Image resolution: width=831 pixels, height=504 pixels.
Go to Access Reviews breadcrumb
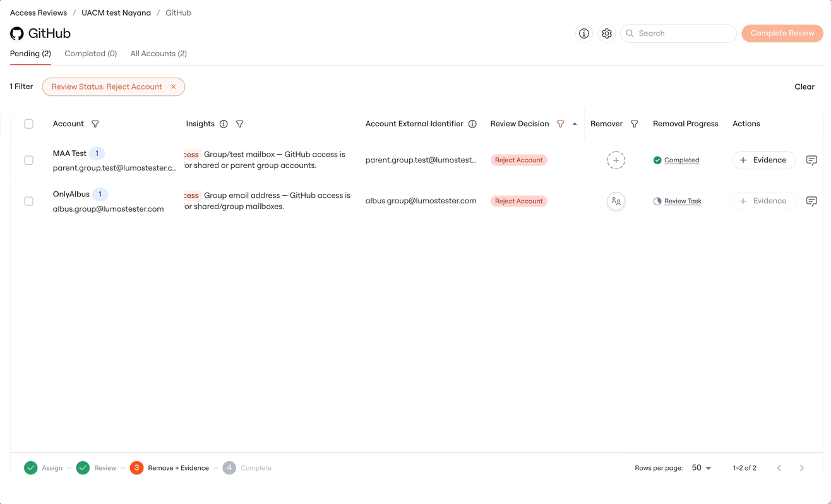(x=39, y=13)
